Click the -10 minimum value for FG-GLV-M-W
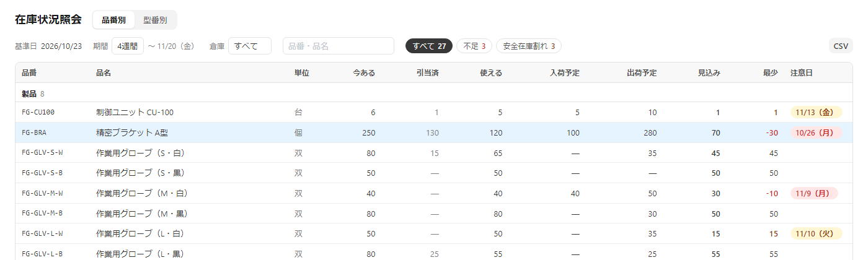Screen dimensions: 868x260 click(771, 193)
